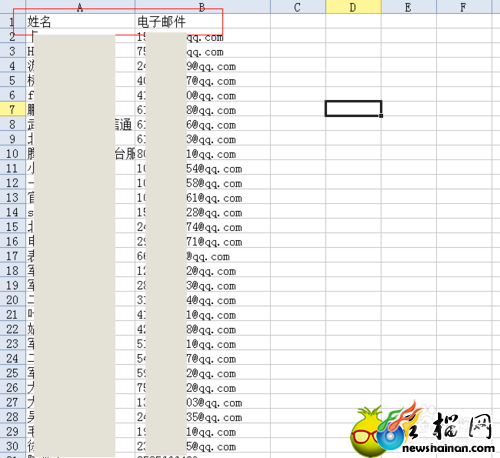Screen dimensions: 500x458
Task: Select column F header
Action: point(464,7)
